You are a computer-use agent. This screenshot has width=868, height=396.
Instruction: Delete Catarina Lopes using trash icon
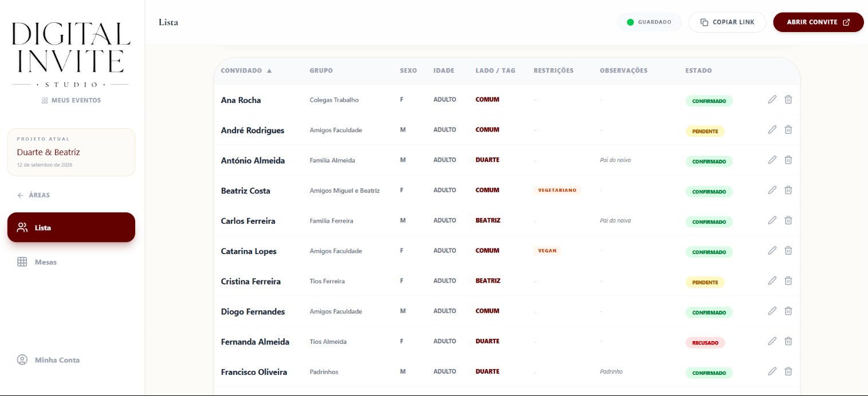point(788,251)
